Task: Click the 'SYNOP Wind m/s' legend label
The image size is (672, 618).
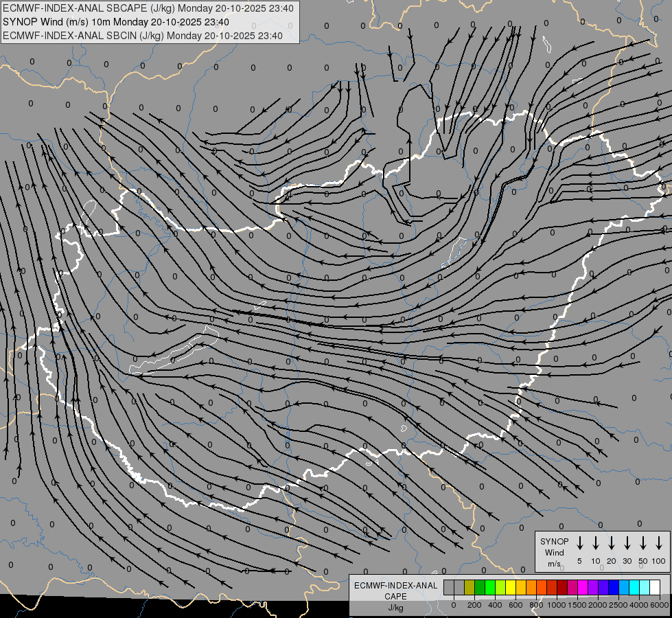Action: click(x=554, y=552)
